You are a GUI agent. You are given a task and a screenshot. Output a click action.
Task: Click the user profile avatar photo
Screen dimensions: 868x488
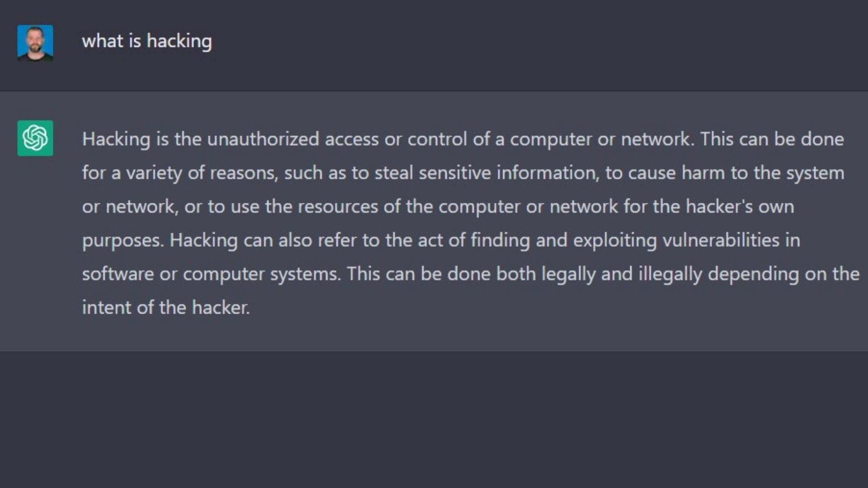[35, 43]
